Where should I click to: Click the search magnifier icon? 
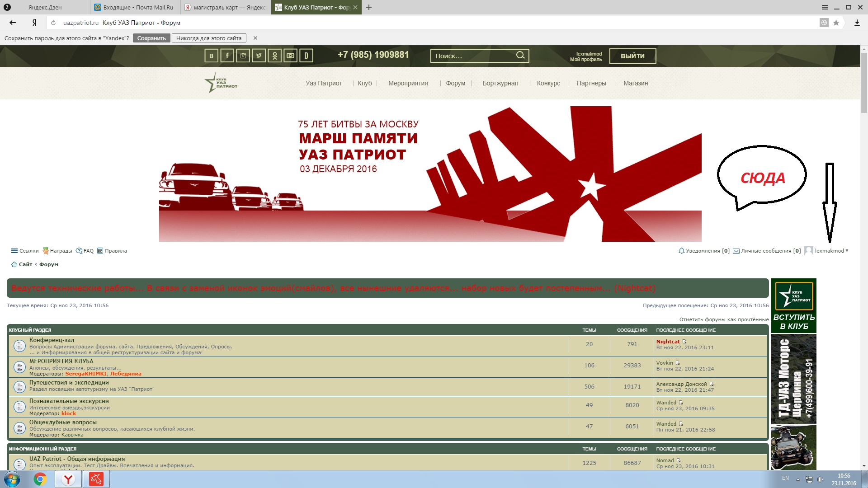[x=520, y=55]
